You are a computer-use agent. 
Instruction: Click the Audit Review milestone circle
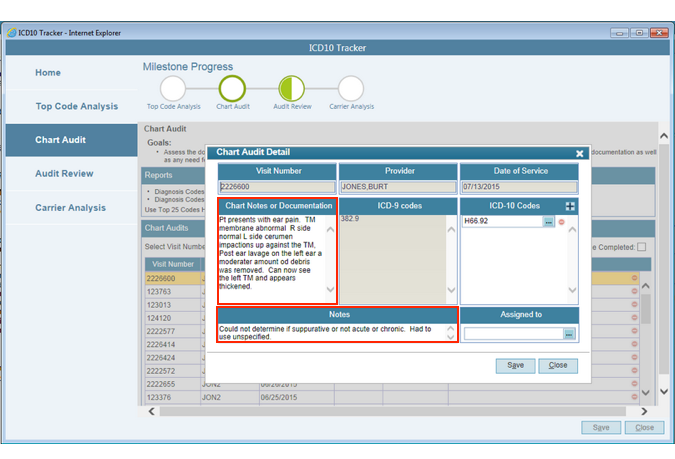[291, 89]
